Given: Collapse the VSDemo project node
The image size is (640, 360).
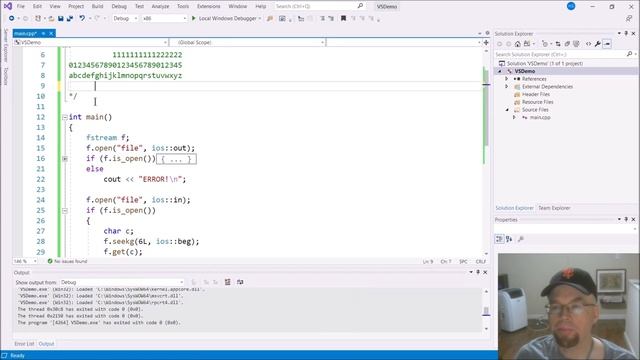Looking at the screenshot, I should (500, 71).
